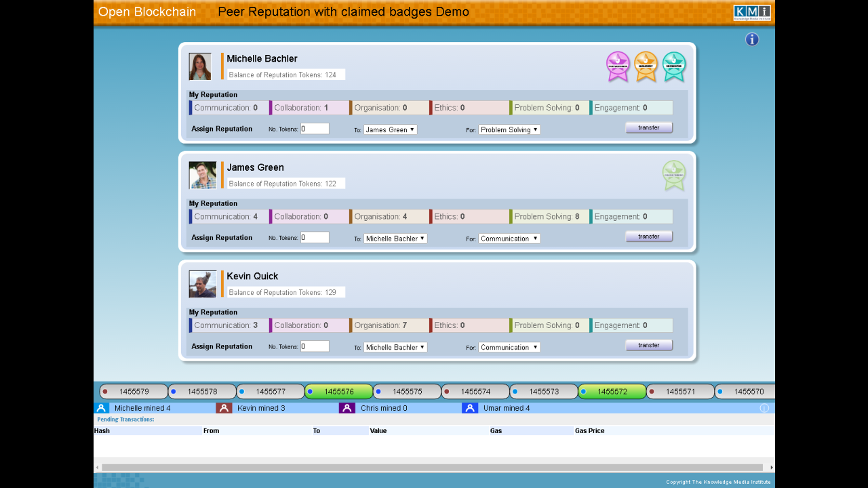Click the Chris miner icon

click(347, 408)
